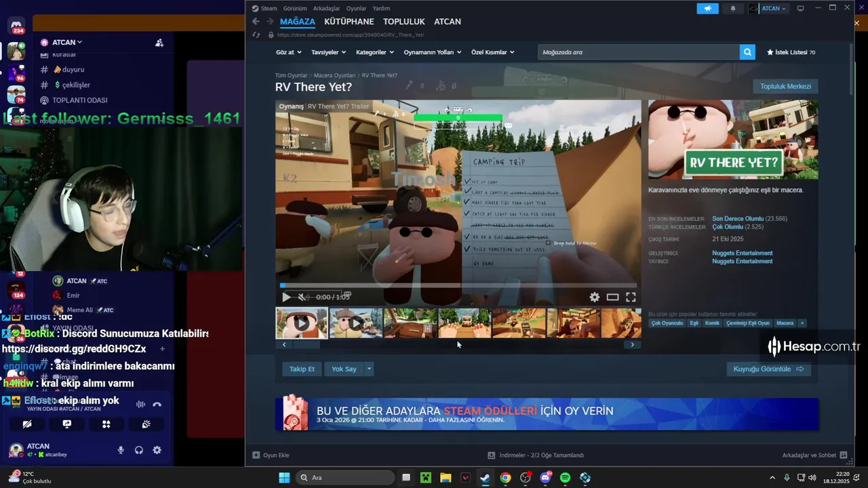Go forward in Steam navigation
868x488 pixels.
269,22
